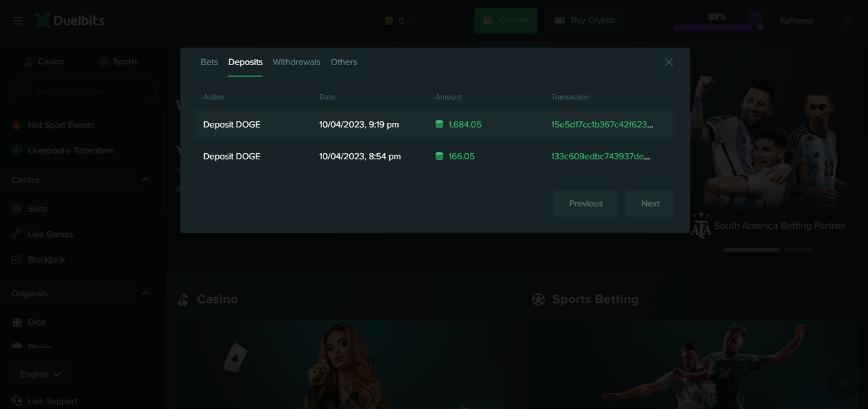
Task: Open the notifications bell icon
Action: (846, 21)
